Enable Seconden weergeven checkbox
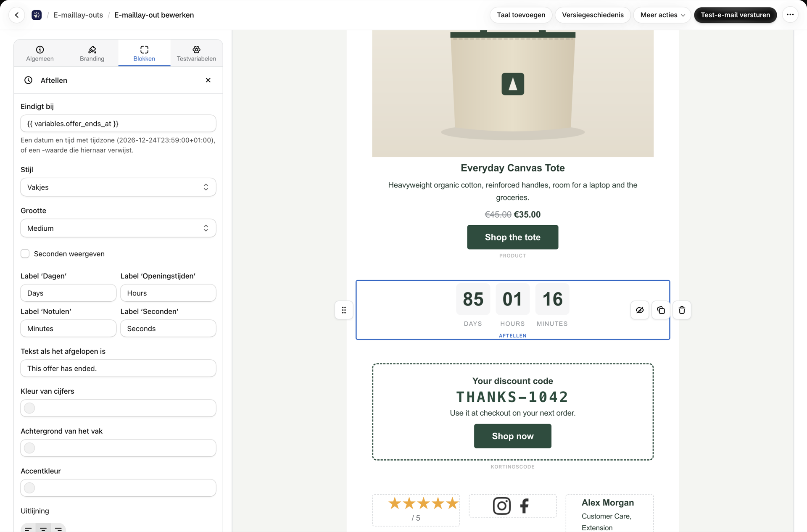 [x=25, y=254]
